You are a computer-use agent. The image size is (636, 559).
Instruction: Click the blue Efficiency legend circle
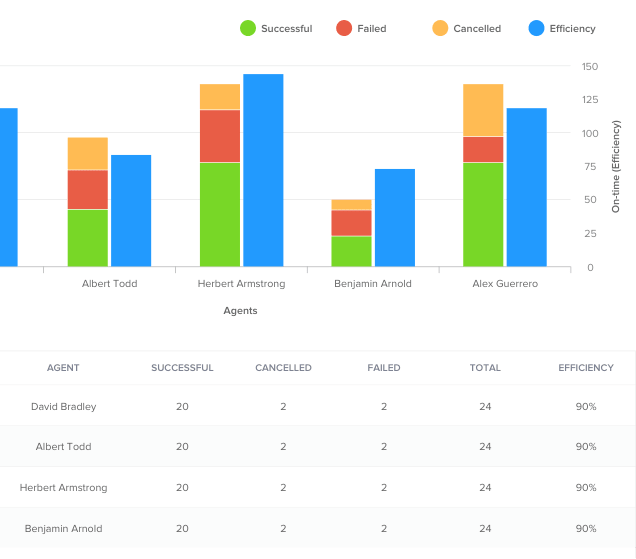(x=535, y=29)
